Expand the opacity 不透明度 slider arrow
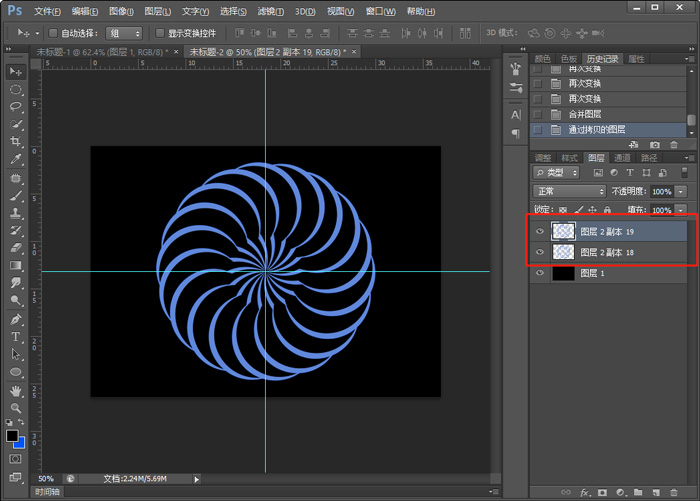The width and height of the screenshot is (700, 501). coord(681,191)
